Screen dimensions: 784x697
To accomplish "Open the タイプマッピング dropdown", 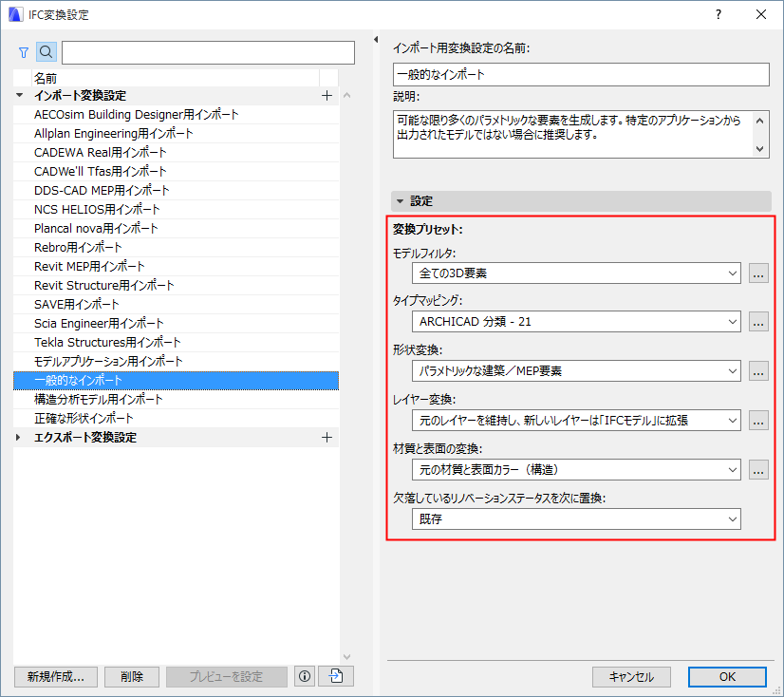I will pyautogui.click(x=733, y=321).
